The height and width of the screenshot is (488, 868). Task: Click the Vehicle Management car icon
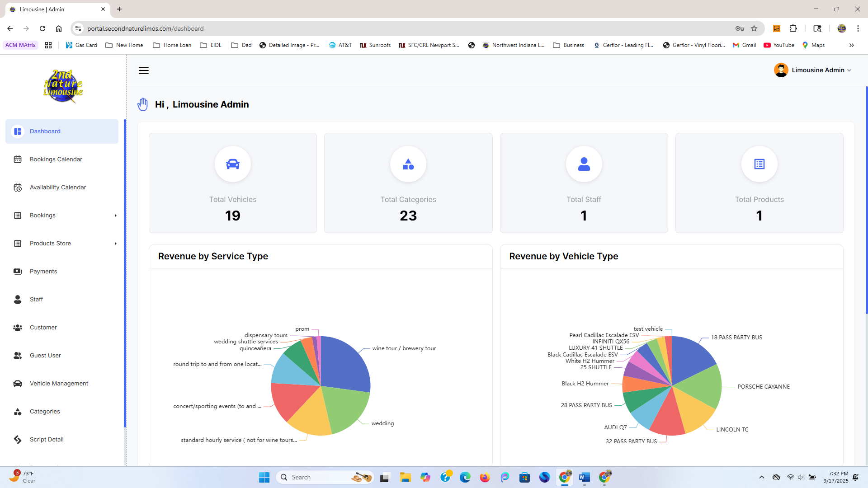[x=18, y=384]
